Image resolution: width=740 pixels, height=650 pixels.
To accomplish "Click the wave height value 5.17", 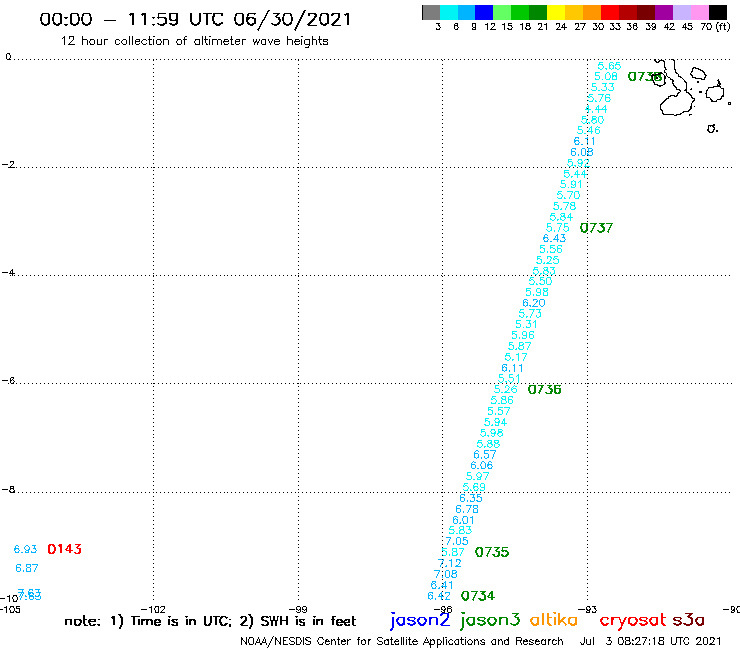I will point(516,357).
